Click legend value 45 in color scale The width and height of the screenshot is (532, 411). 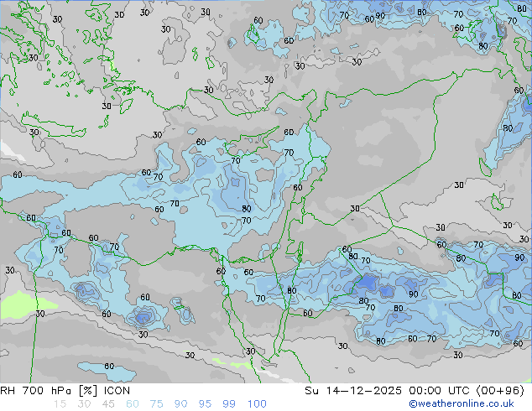pyautogui.click(x=108, y=404)
